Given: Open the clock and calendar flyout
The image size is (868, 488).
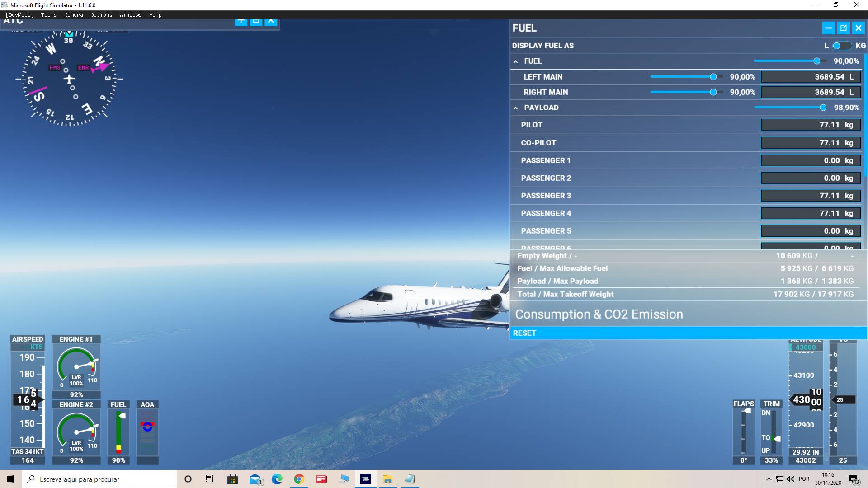Looking at the screenshot, I should pos(828,479).
